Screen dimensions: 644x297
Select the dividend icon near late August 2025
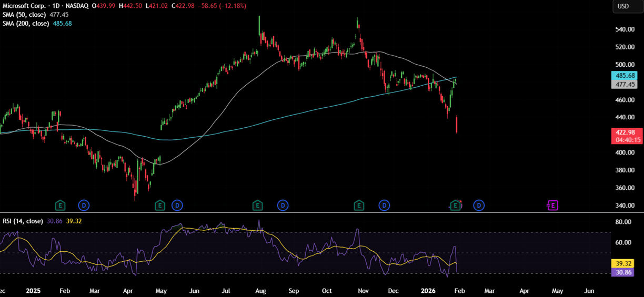(x=283, y=205)
